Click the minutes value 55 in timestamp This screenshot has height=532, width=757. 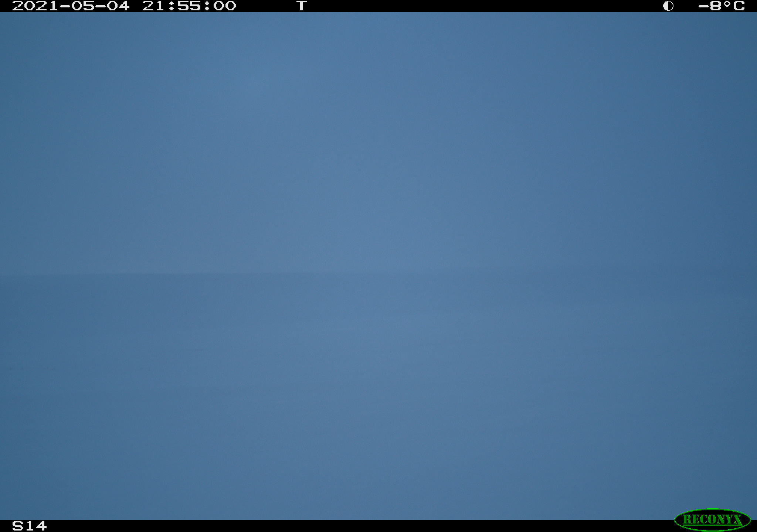[189, 6]
